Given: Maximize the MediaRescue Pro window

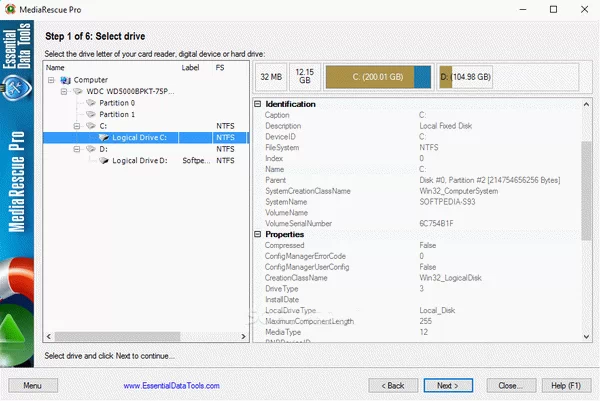Looking at the screenshot, I should coord(553,9).
